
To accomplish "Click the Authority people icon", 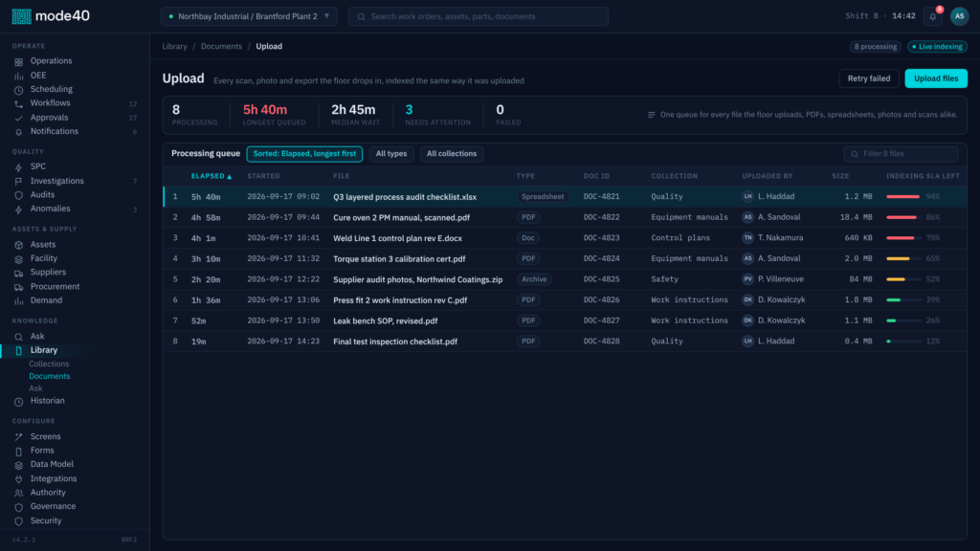I will [x=19, y=493].
